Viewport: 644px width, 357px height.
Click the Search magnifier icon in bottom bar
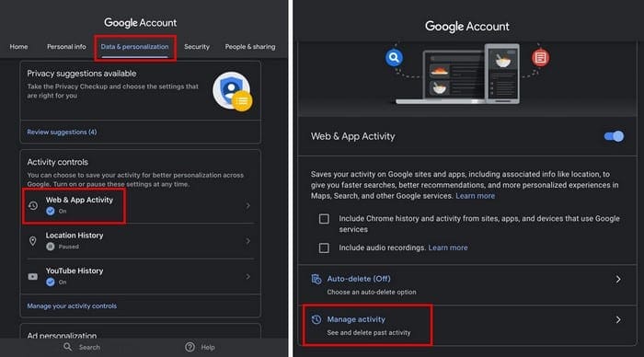coord(68,347)
